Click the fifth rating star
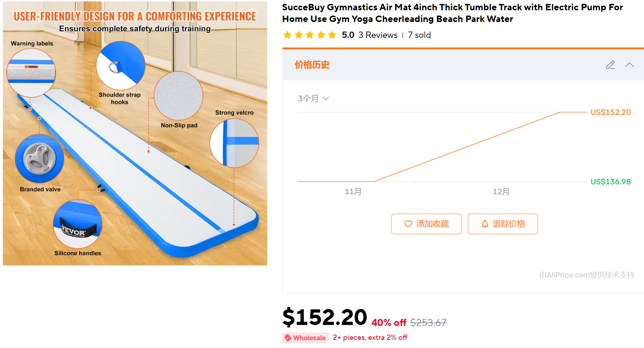644x348 pixels. click(332, 35)
